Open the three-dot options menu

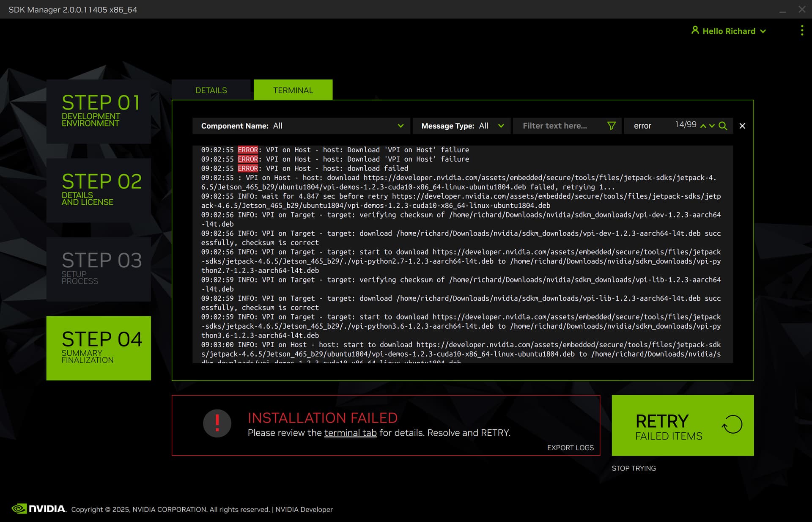pyautogui.click(x=802, y=30)
